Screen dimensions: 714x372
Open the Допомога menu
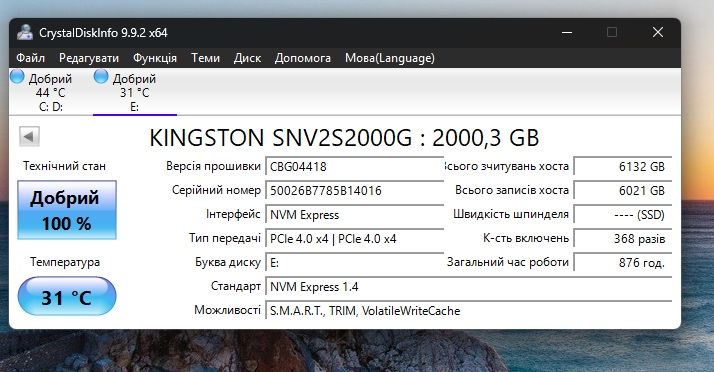click(x=303, y=58)
